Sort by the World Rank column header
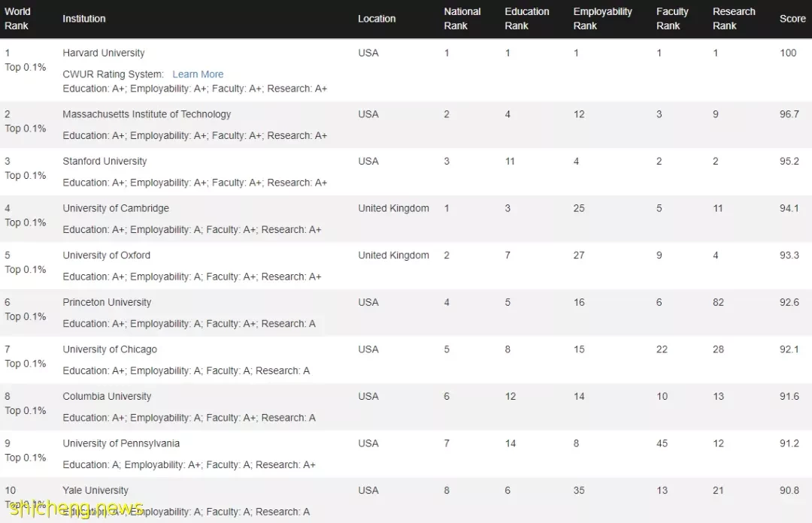The image size is (812, 523). [17, 19]
